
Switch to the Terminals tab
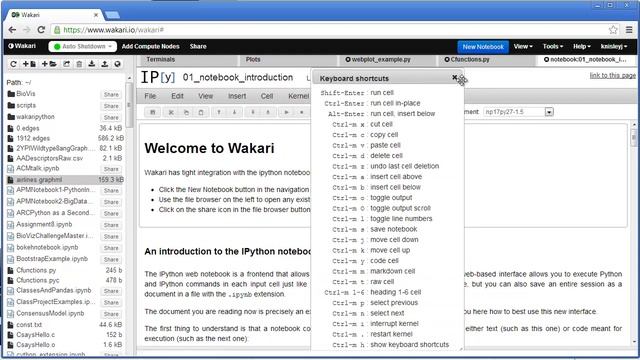pos(188,60)
